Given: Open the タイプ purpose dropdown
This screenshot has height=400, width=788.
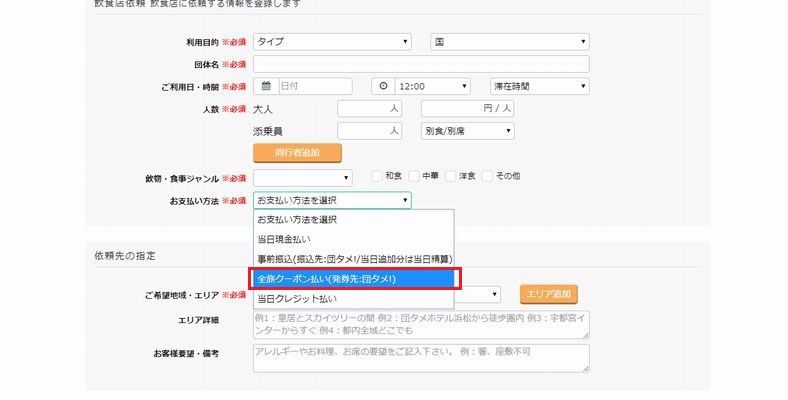Looking at the screenshot, I should pyautogui.click(x=332, y=42).
